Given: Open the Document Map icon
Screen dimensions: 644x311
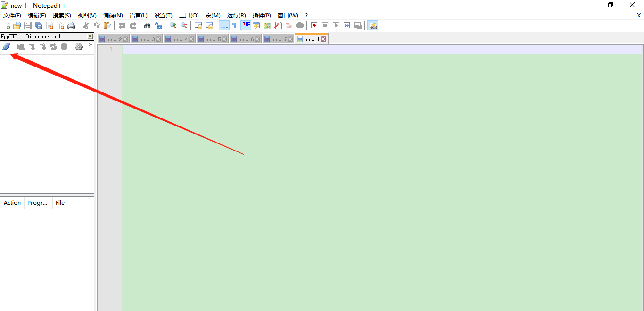Looking at the screenshot, I should coord(267,25).
